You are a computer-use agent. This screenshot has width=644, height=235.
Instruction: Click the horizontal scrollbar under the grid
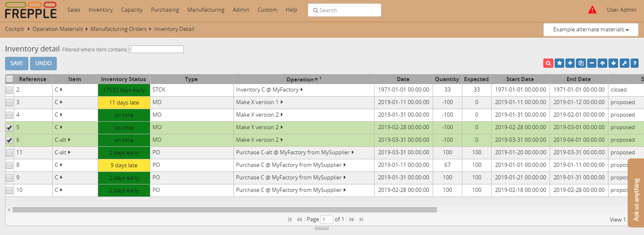(224, 209)
